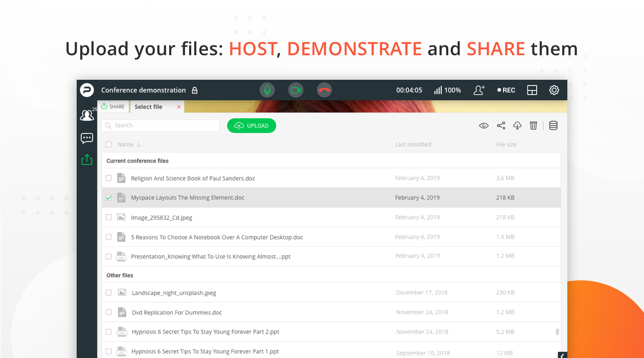The height and width of the screenshot is (358, 644).
Task: Click the image icon of Image_295832_Cd.jpeg
Action: click(x=121, y=217)
